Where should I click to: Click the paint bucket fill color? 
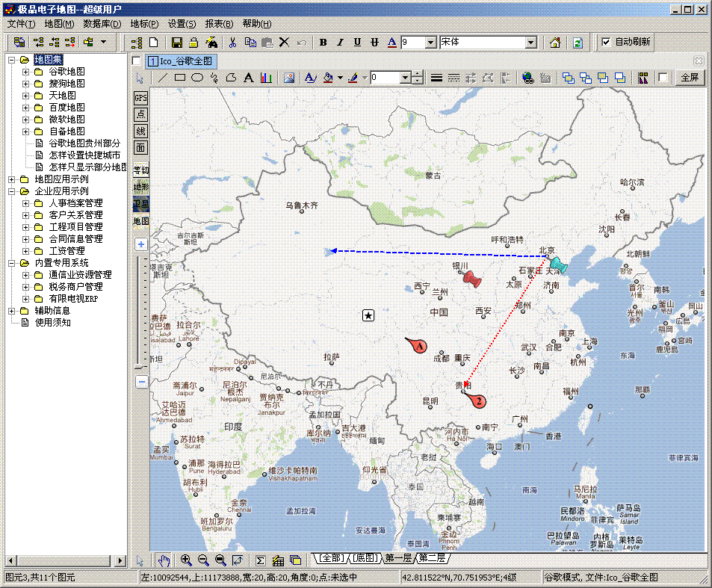[328, 78]
